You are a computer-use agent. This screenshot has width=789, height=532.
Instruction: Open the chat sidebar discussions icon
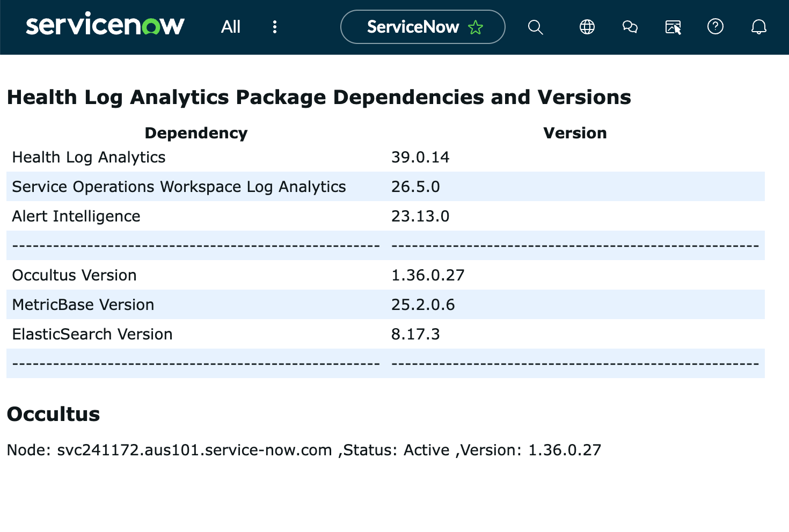pos(630,27)
